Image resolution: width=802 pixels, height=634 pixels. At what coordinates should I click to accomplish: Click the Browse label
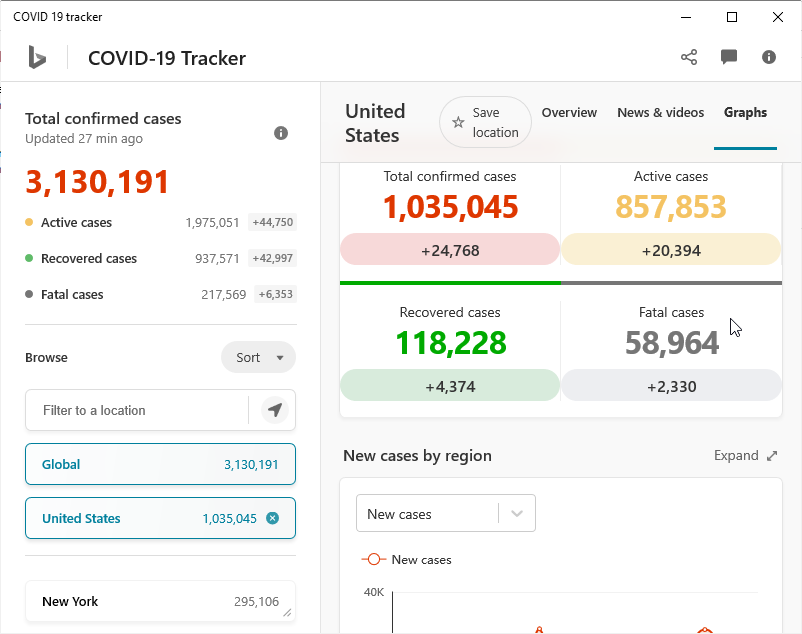tap(46, 357)
